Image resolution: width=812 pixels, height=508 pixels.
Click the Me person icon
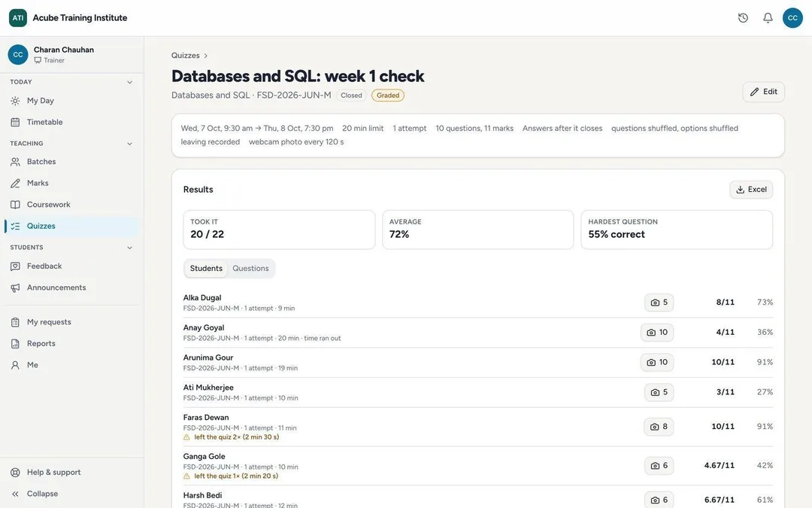click(x=16, y=365)
